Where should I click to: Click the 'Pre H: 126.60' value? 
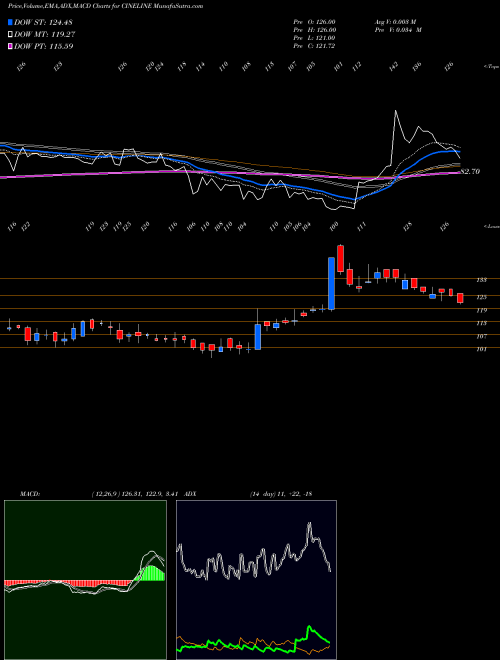(314, 29)
